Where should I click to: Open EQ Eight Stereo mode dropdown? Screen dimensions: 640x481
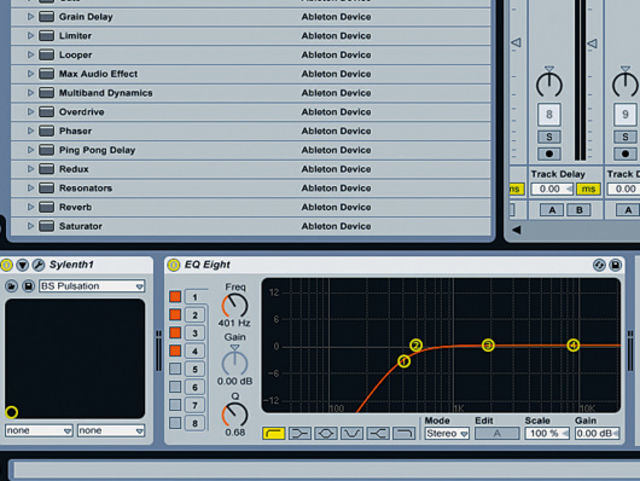(x=447, y=433)
